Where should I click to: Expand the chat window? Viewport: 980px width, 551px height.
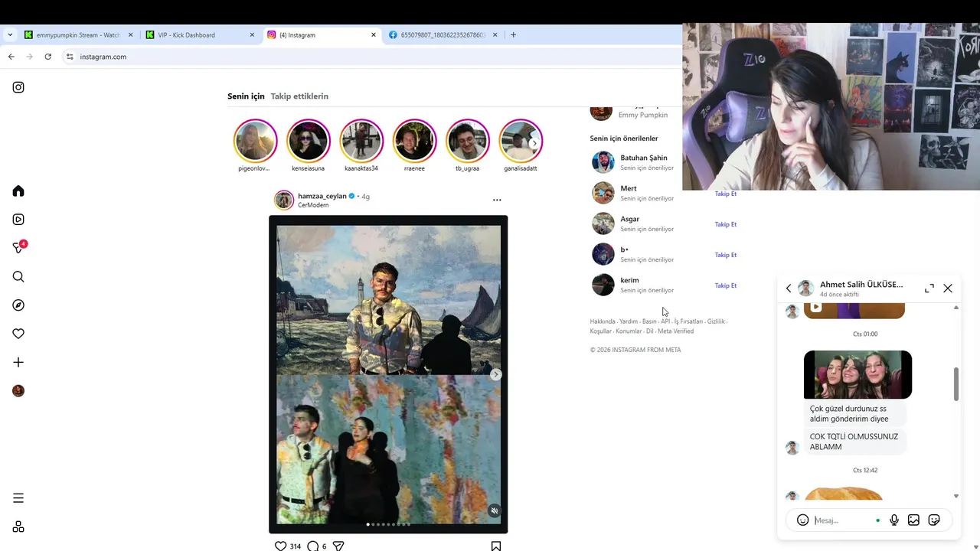pos(929,289)
